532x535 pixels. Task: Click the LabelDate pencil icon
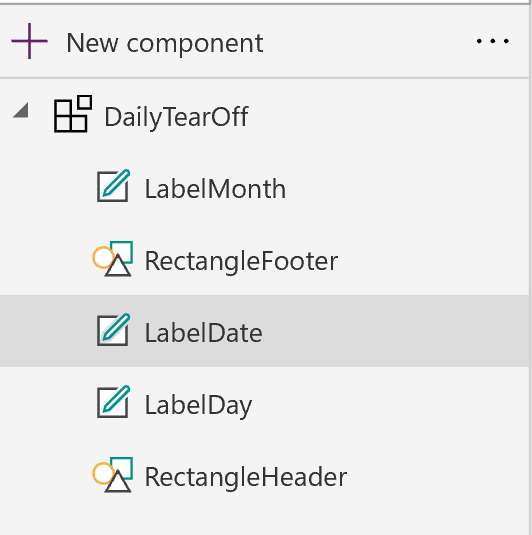click(114, 330)
